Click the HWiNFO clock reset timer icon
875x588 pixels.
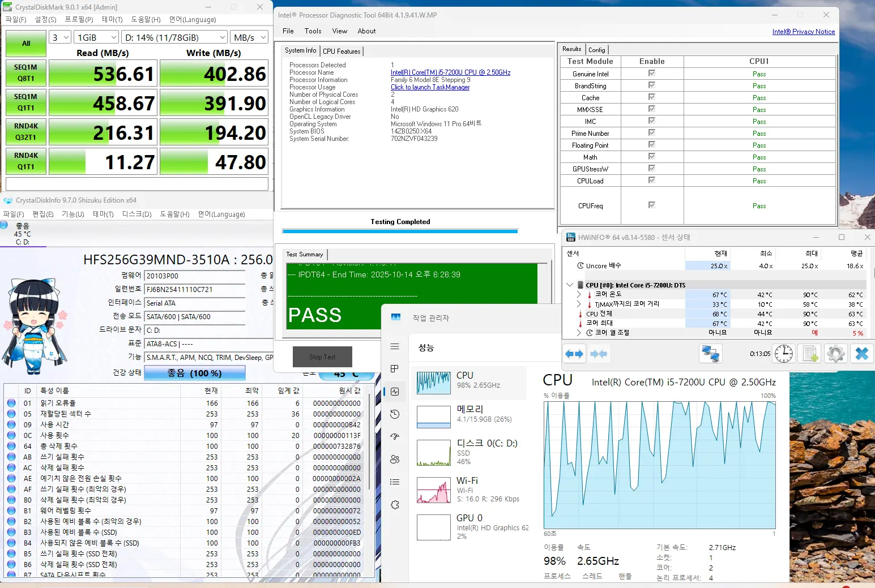(784, 354)
